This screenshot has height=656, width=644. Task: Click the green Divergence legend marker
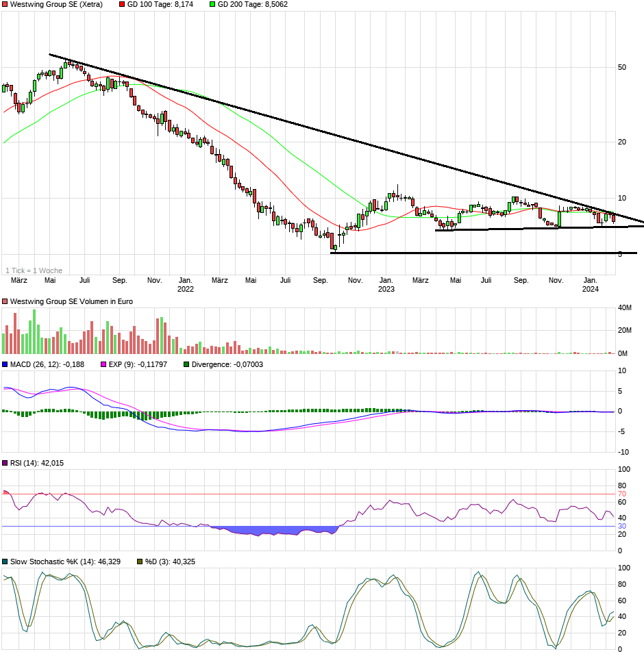point(187,364)
